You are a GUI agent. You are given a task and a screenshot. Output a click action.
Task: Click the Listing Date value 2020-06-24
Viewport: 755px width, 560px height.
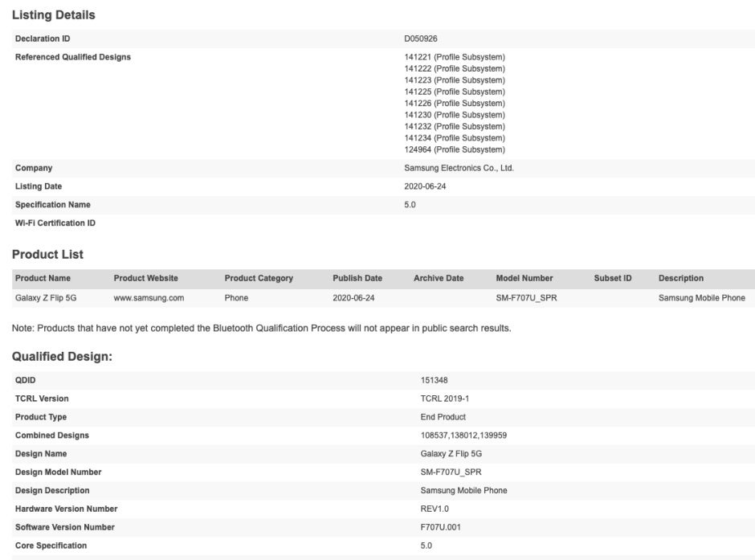point(425,186)
